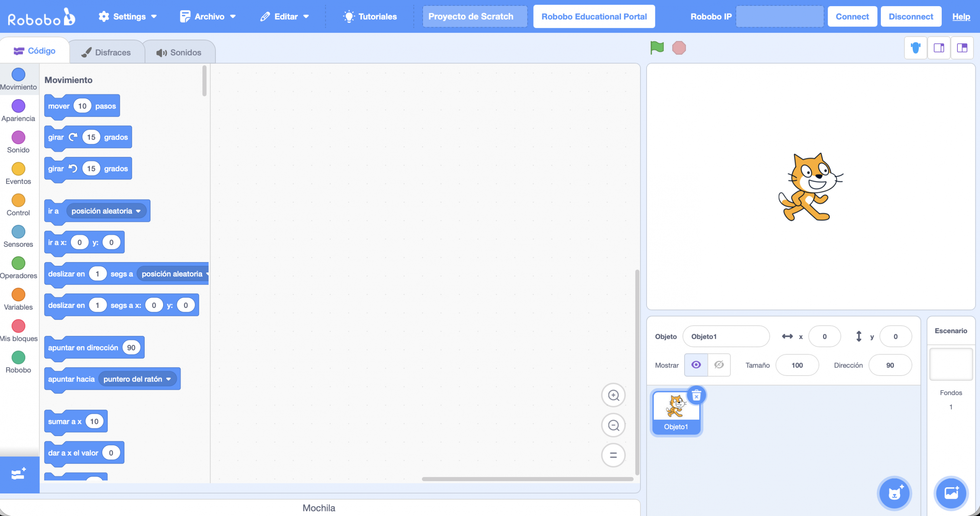
Task: Delete Objeto1 using the trash icon
Action: pos(696,396)
